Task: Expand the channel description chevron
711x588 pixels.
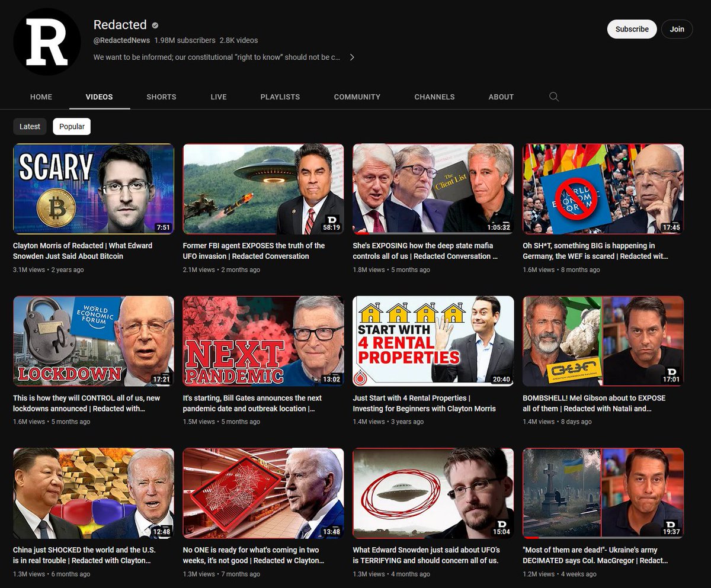Action: (352, 57)
